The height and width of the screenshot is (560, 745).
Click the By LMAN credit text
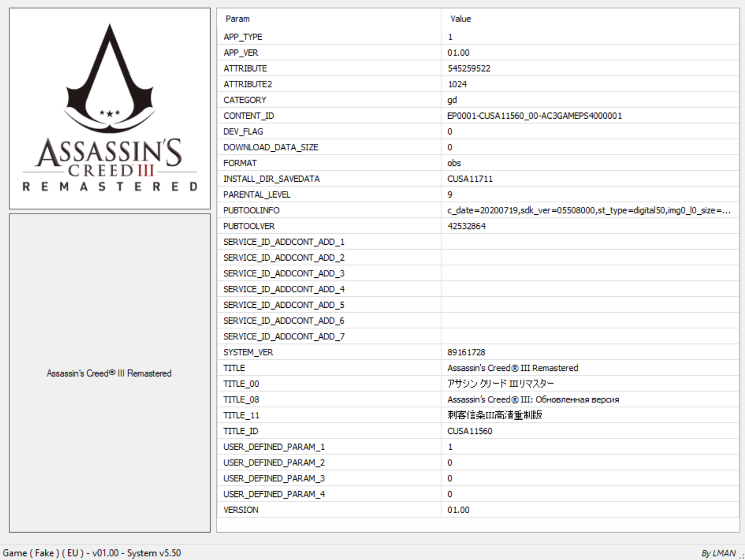(x=718, y=553)
